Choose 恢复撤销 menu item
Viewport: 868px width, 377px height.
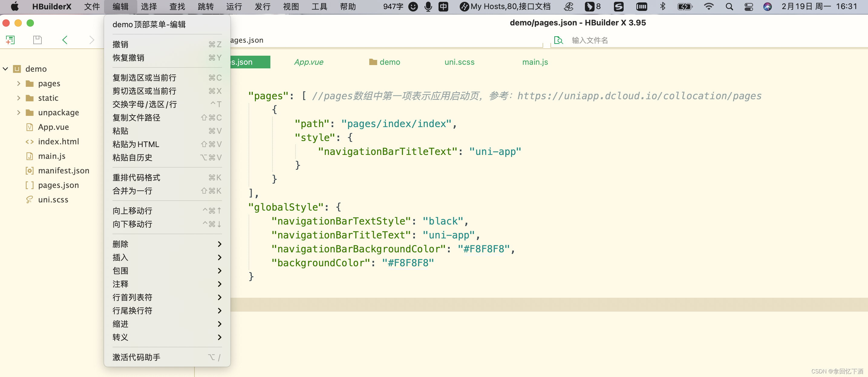pos(167,58)
